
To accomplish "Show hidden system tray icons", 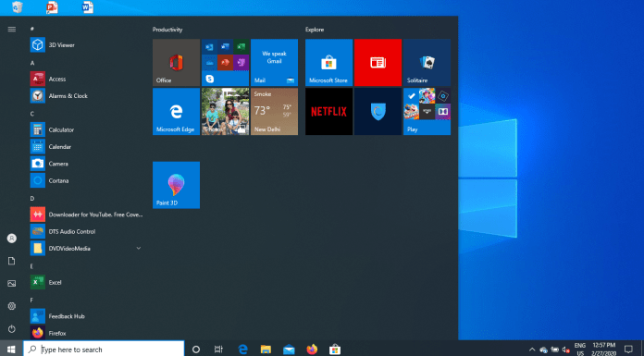I will pos(532,350).
